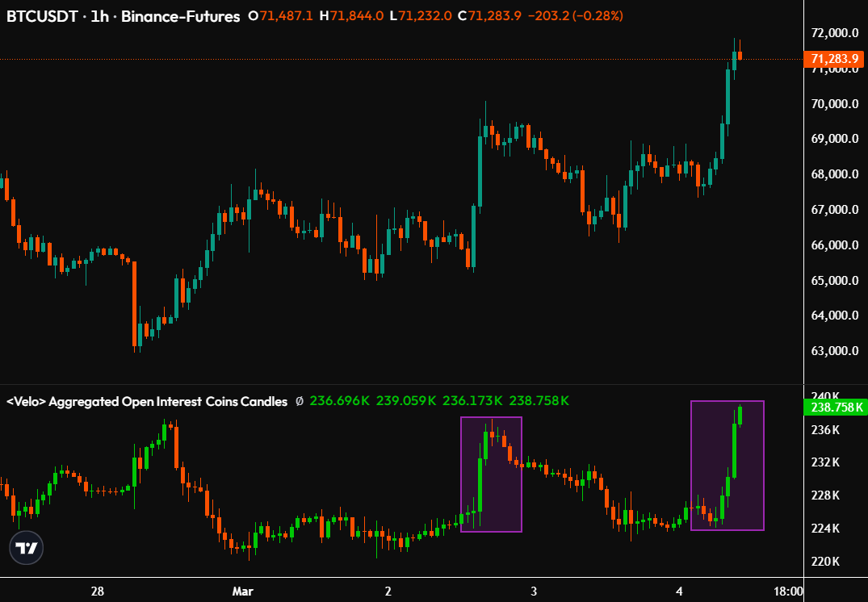
Task: Open the Velo Aggregated Open Interest indicator title
Action: coord(147,401)
